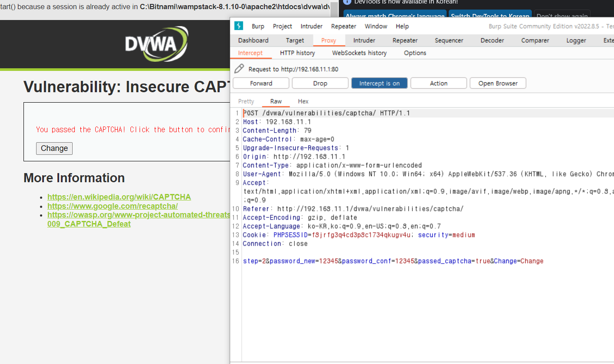Open the Burp menu
This screenshot has width=614, height=364.
258,26
